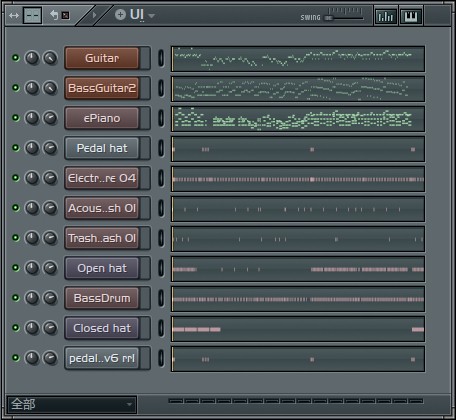Click the Guitar piano roll preview
This screenshot has height=420, width=456.
(298, 59)
